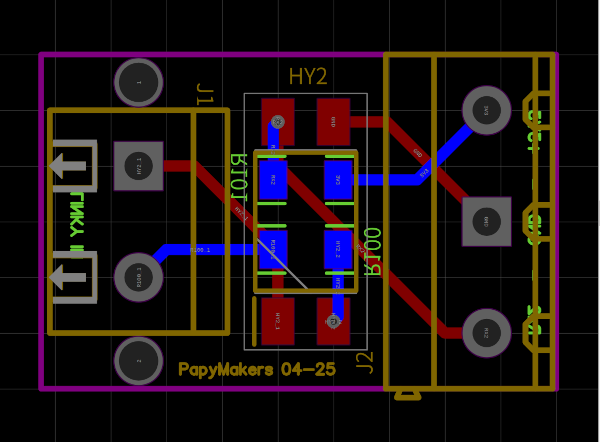Click the round RX2 pad of J2

486,333
